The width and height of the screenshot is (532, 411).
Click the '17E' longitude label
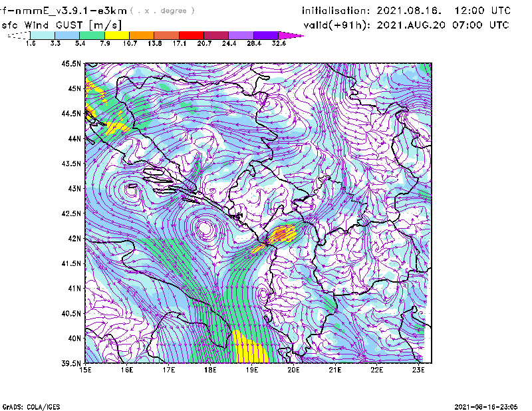click(x=169, y=370)
